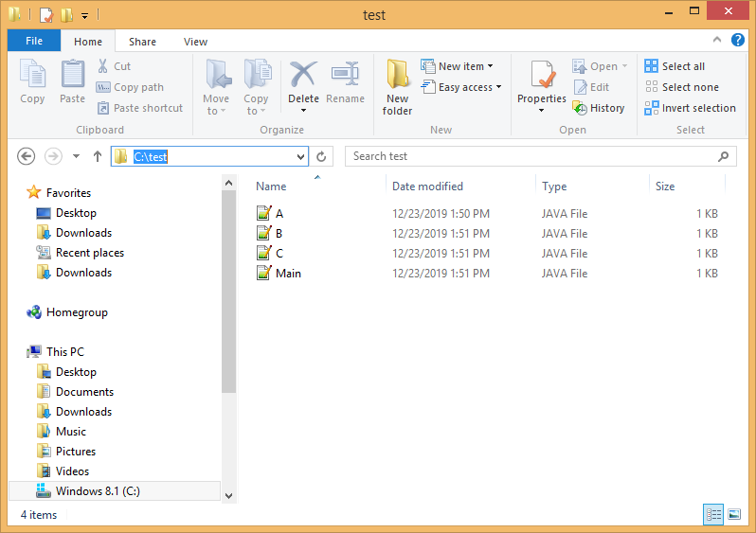The image size is (756, 533).
Task: Select the A java file
Action: click(x=279, y=214)
